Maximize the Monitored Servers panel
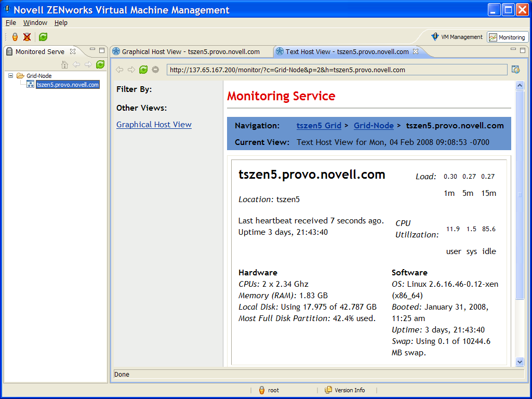532x399 pixels. tap(102, 50)
